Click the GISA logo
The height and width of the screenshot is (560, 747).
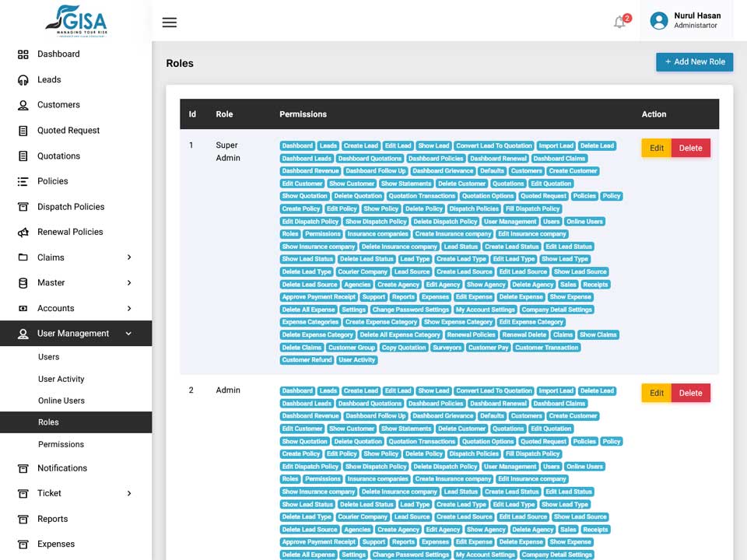(x=76, y=21)
